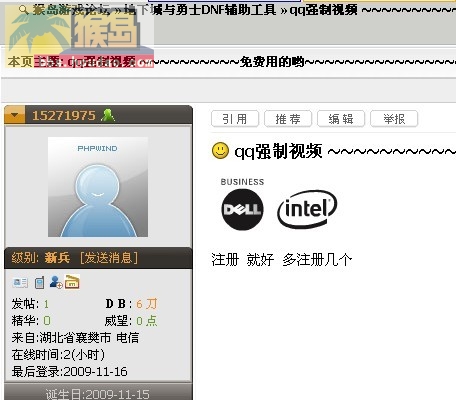The image size is (456, 400).
Task: Click the orange wallet transfer icon
Action: point(72,282)
